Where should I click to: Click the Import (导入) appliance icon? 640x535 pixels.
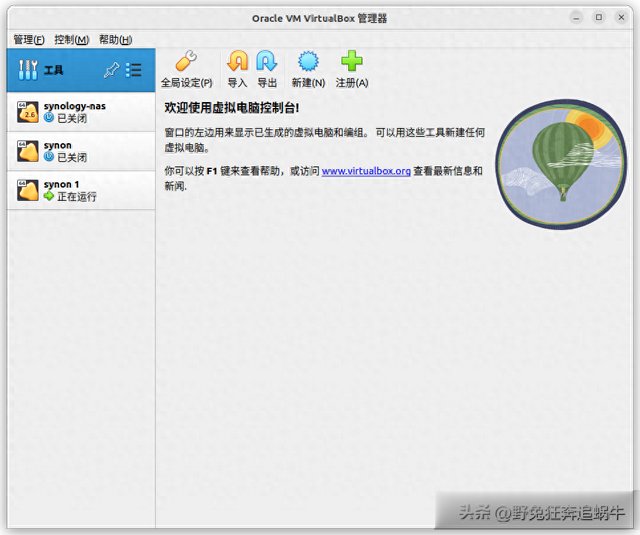tap(238, 61)
